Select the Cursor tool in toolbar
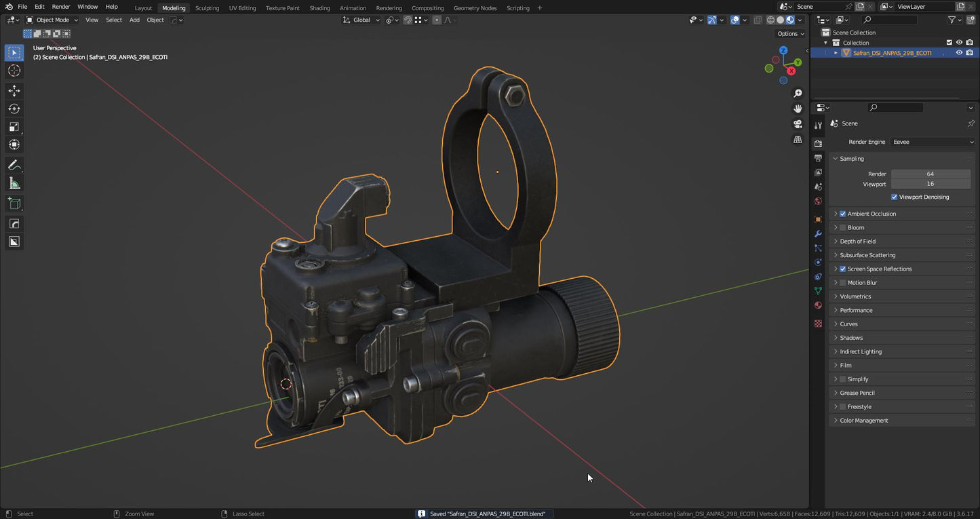 (14, 71)
